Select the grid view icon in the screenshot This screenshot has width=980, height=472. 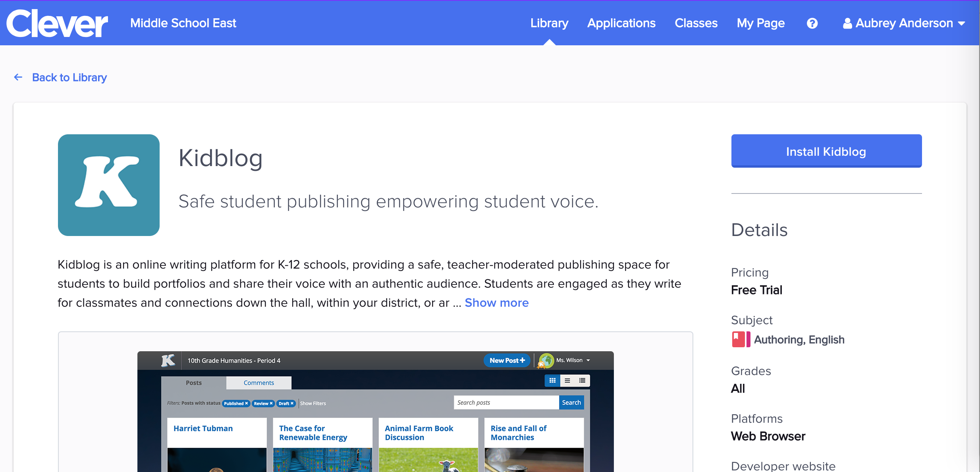click(x=552, y=381)
